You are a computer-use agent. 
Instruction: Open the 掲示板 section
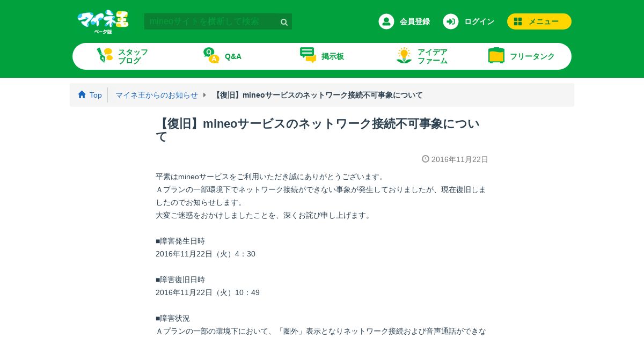[333, 56]
